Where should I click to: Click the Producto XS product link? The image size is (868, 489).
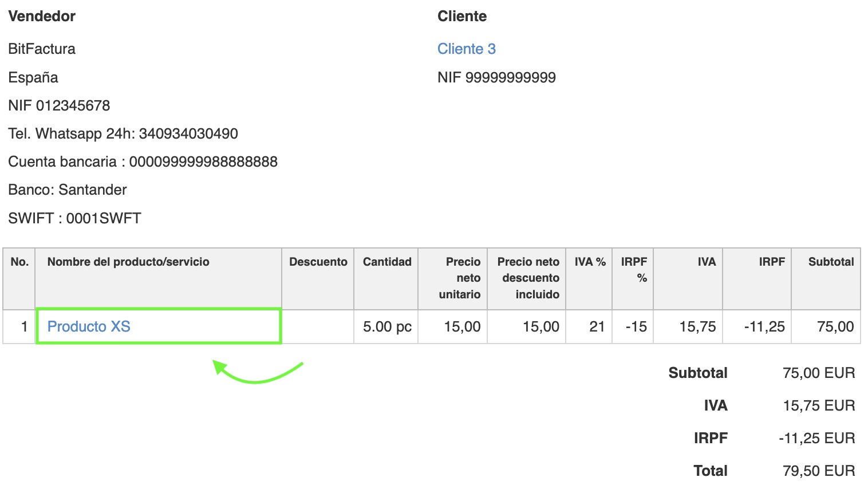point(89,326)
